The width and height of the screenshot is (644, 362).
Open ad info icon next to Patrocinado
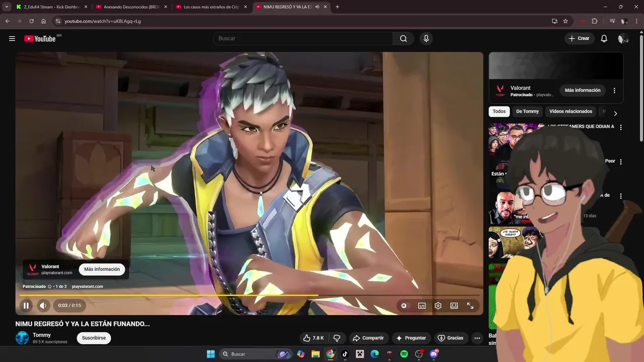(49, 287)
